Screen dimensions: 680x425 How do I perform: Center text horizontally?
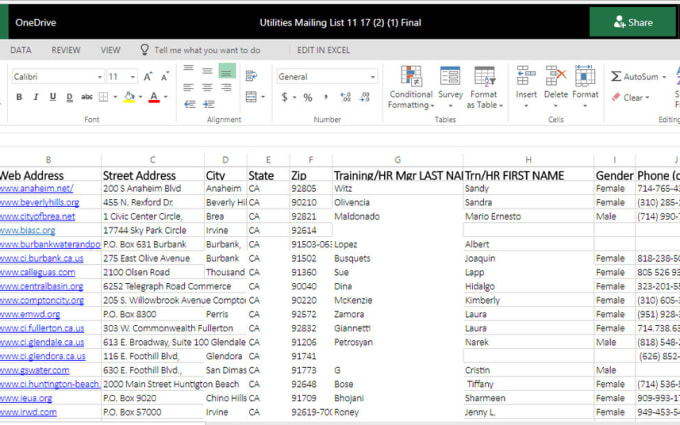(207, 88)
